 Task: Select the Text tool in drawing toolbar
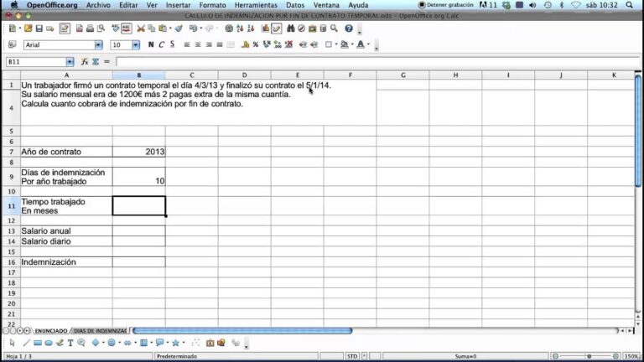coord(70,344)
